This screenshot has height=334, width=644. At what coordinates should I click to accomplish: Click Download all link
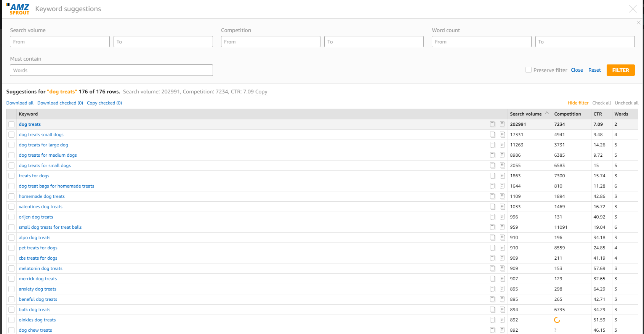(20, 103)
